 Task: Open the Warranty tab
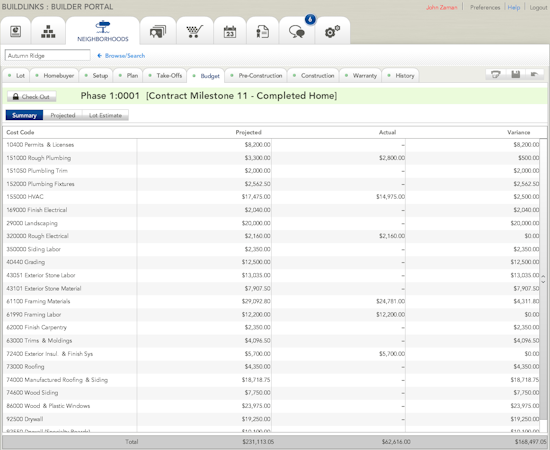tap(361, 75)
